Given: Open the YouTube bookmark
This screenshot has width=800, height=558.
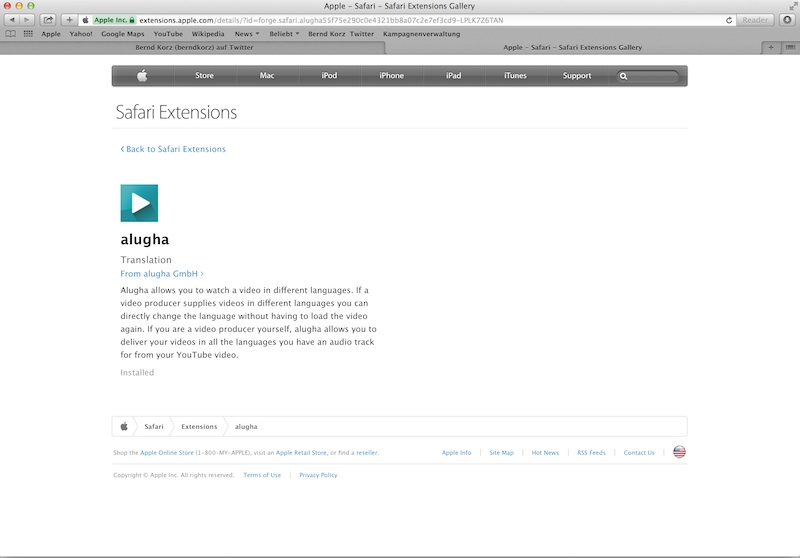Looking at the screenshot, I should pyautogui.click(x=168, y=34).
